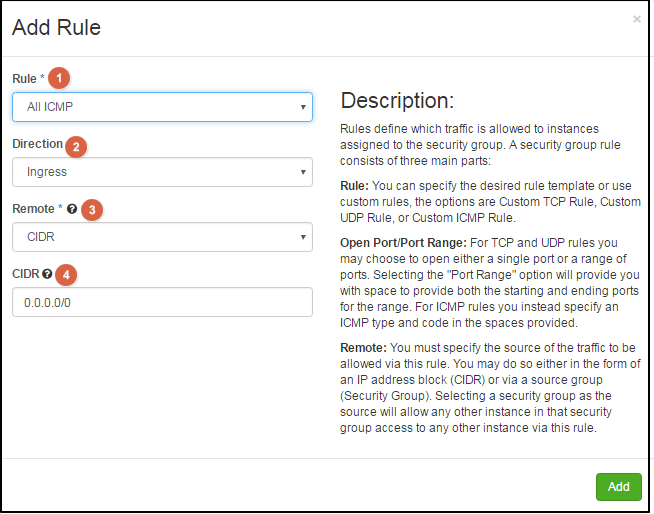Click the red step 4 marker
654x514 pixels.
tap(66, 275)
